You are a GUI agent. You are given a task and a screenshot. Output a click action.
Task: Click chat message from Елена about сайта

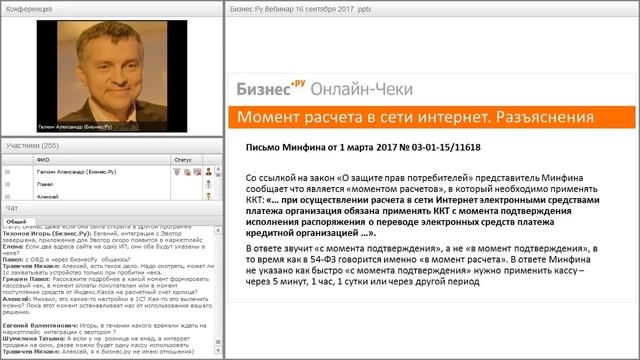[104, 250]
